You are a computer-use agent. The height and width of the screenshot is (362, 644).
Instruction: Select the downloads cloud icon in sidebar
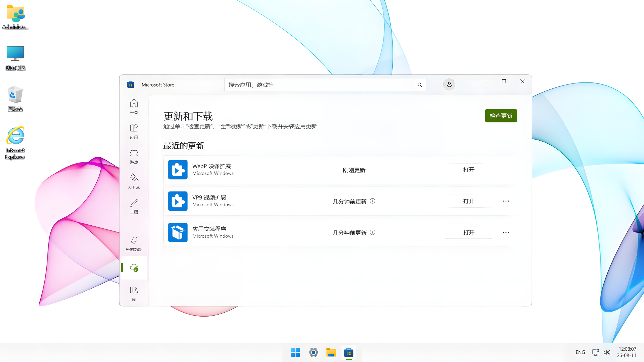point(134,268)
